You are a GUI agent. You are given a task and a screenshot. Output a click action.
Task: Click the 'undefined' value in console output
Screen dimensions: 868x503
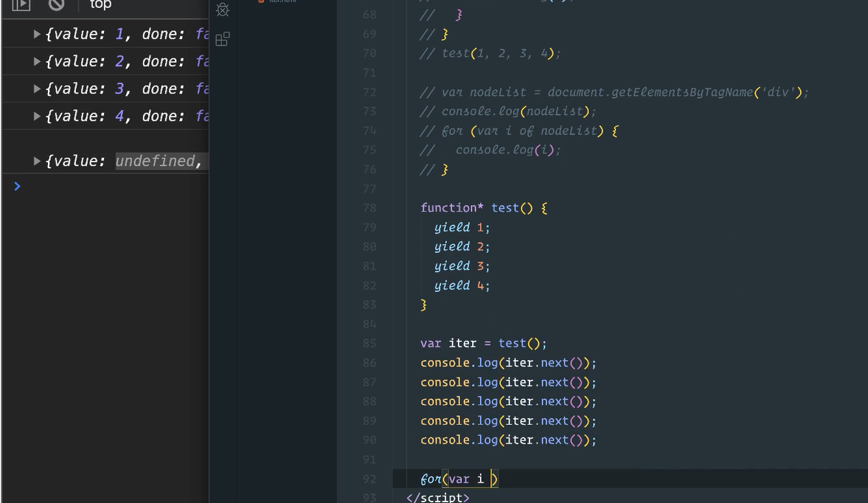(154, 161)
